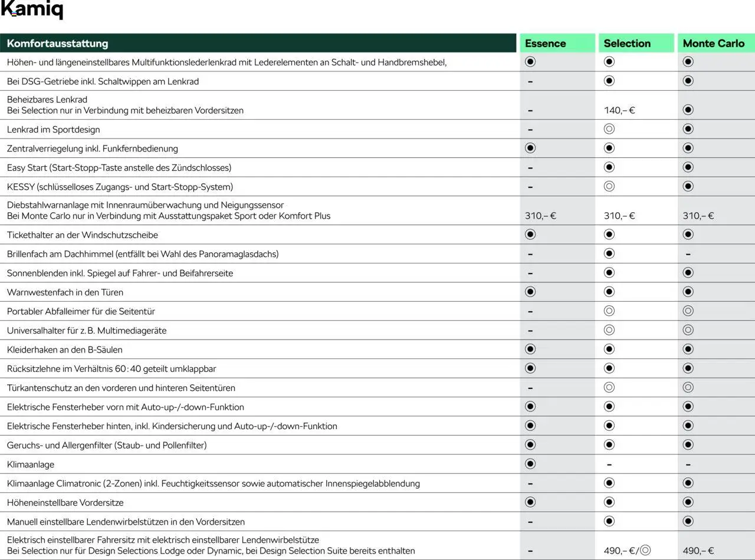This screenshot has height=560, width=755.
Task: Click Essence 310,– € price for Diebstahlwarnanlage
Action: pyautogui.click(x=540, y=216)
